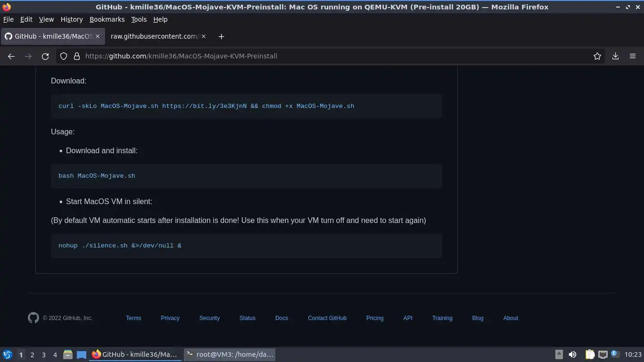The width and height of the screenshot is (644, 362).
Task: Open volume control in system tray
Action: (572, 354)
